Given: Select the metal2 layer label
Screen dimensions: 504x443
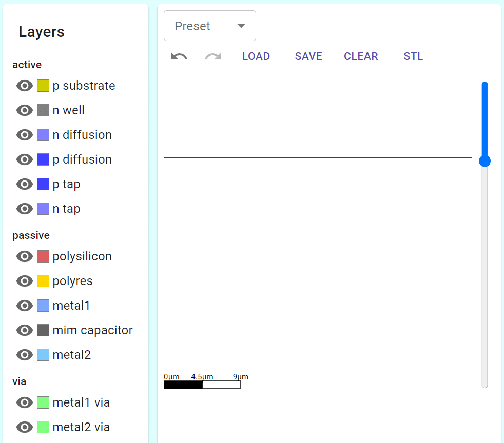Looking at the screenshot, I should (72, 355).
